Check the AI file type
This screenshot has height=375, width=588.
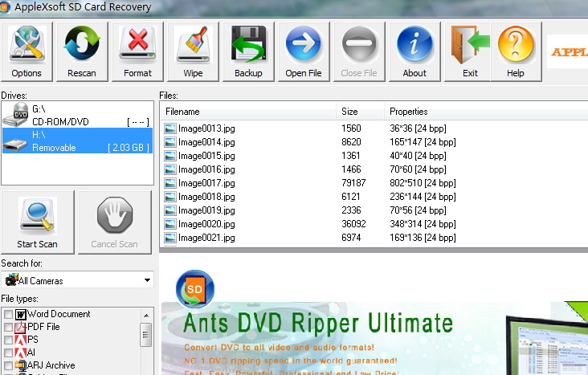[x=8, y=353]
